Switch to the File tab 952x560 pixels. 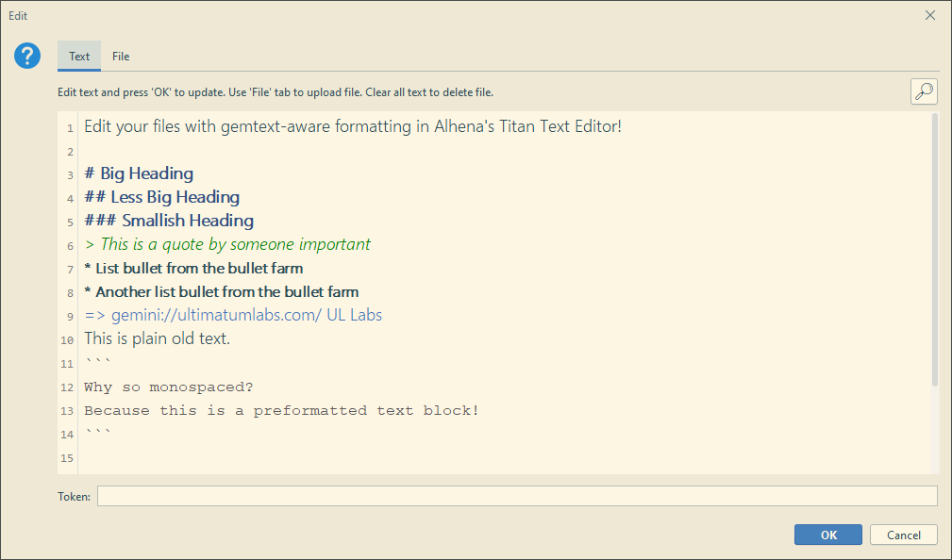pos(121,57)
